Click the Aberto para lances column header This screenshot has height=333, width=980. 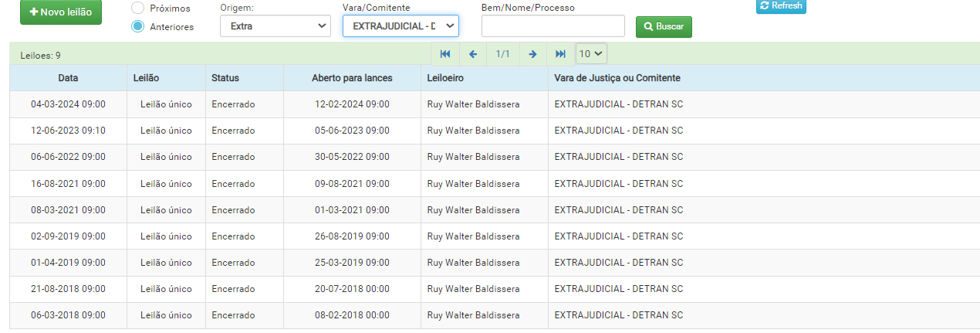(x=352, y=78)
